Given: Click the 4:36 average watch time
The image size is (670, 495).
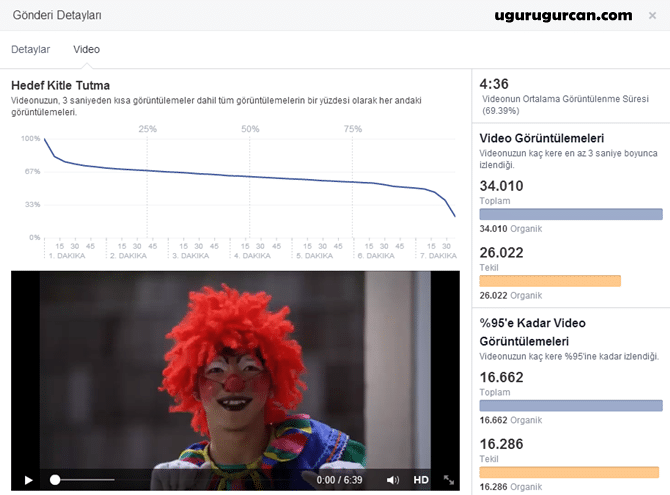Looking at the screenshot, I should [x=494, y=84].
